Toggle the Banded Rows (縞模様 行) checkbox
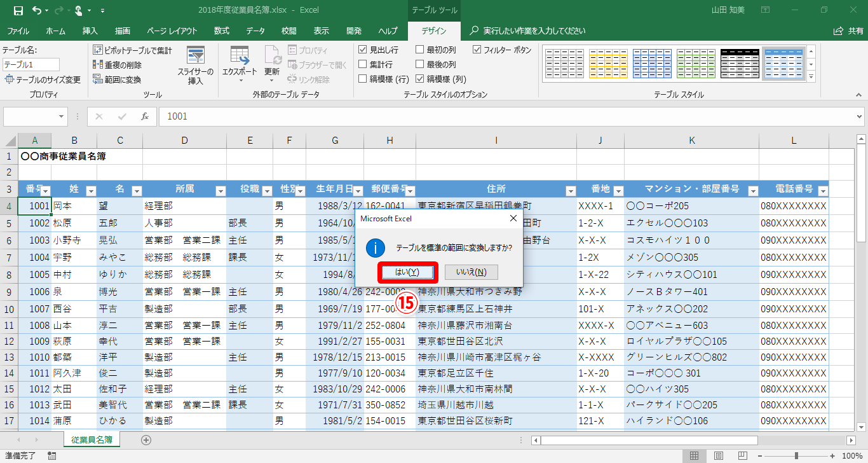 click(x=363, y=79)
